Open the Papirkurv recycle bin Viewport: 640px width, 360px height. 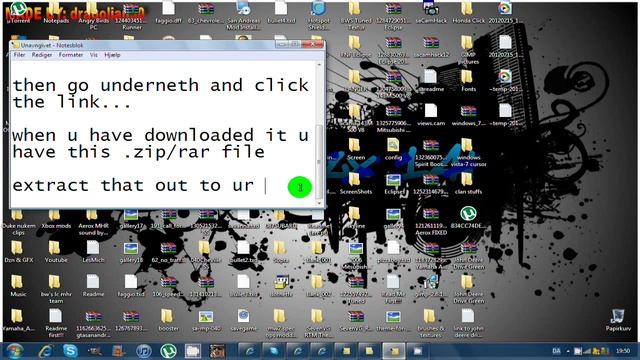tap(618, 320)
